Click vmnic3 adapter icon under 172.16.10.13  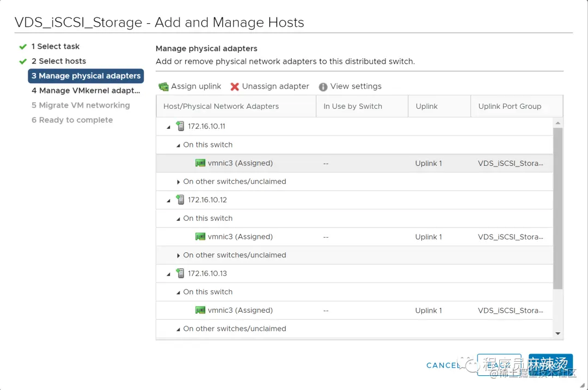click(x=200, y=310)
